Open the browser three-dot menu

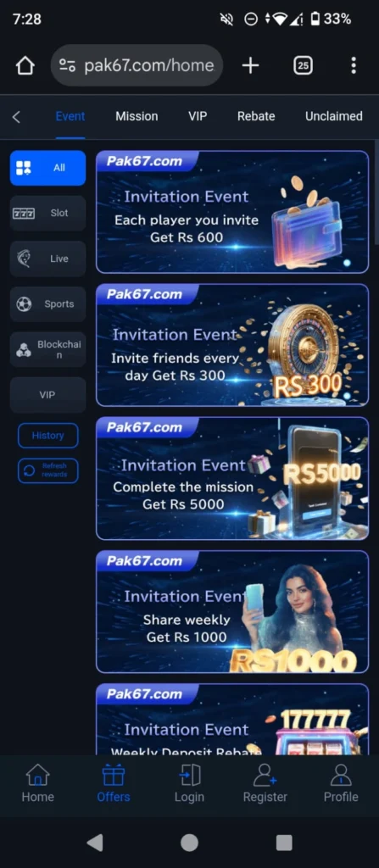click(x=354, y=66)
